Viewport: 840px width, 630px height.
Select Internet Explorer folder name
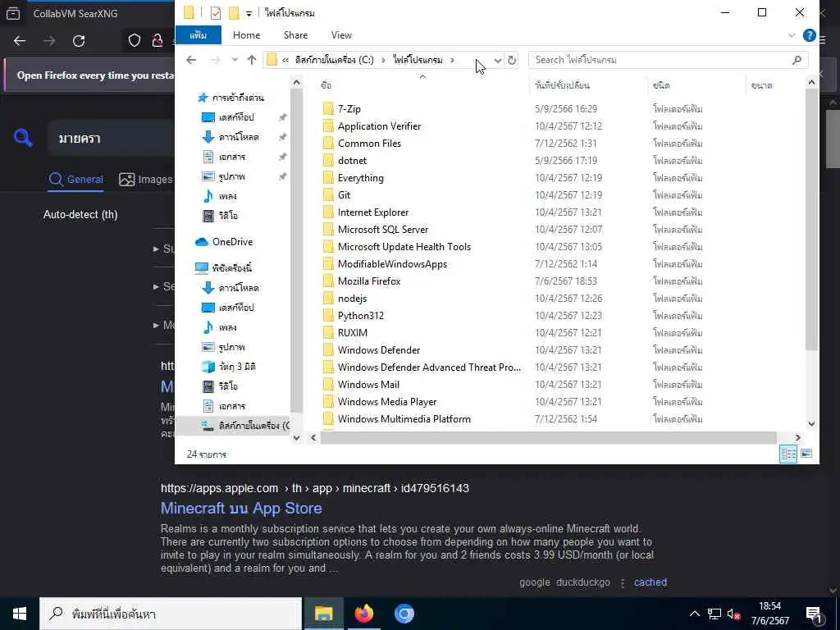[x=373, y=212]
